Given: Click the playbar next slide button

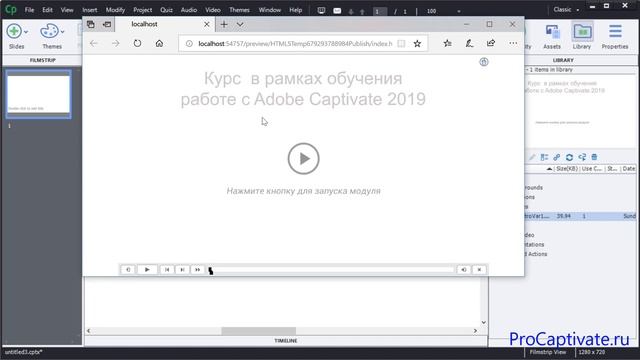Looking at the screenshot, I should [182, 269].
